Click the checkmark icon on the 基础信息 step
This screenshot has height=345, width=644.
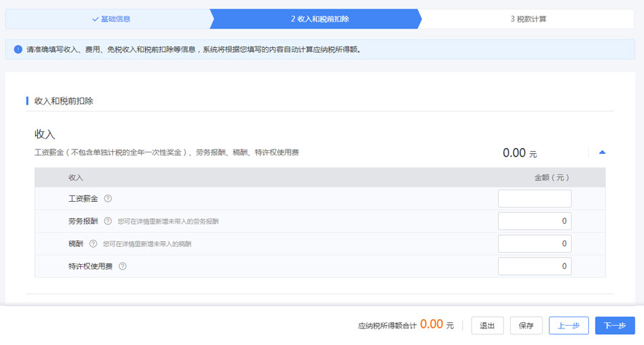pyautogui.click(x=95, y=19)
